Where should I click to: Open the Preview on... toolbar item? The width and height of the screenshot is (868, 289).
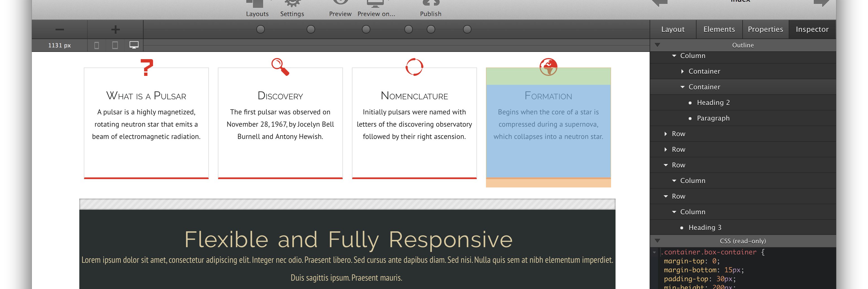[x=376, y=9]
